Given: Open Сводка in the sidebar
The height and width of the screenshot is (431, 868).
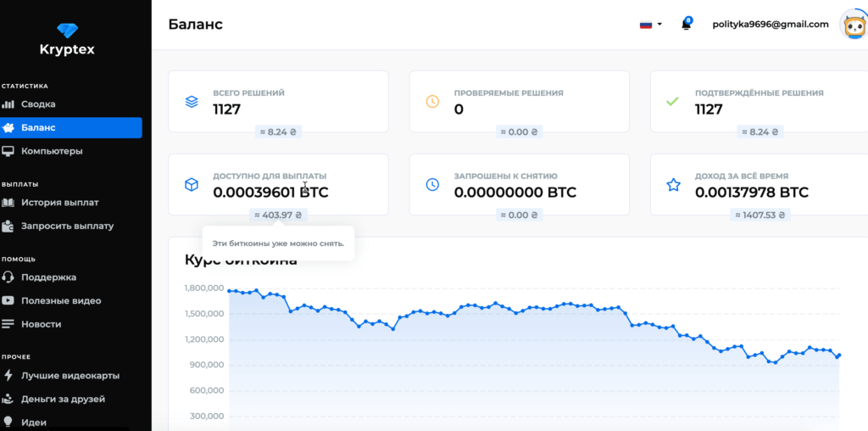Looking at the screenshot, I should click(38, 104).
